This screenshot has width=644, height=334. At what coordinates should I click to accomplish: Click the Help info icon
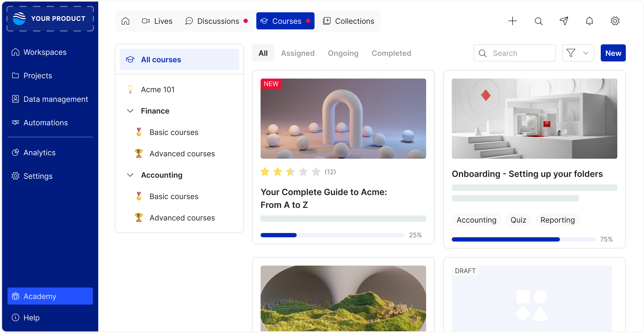tap(15, 317)
